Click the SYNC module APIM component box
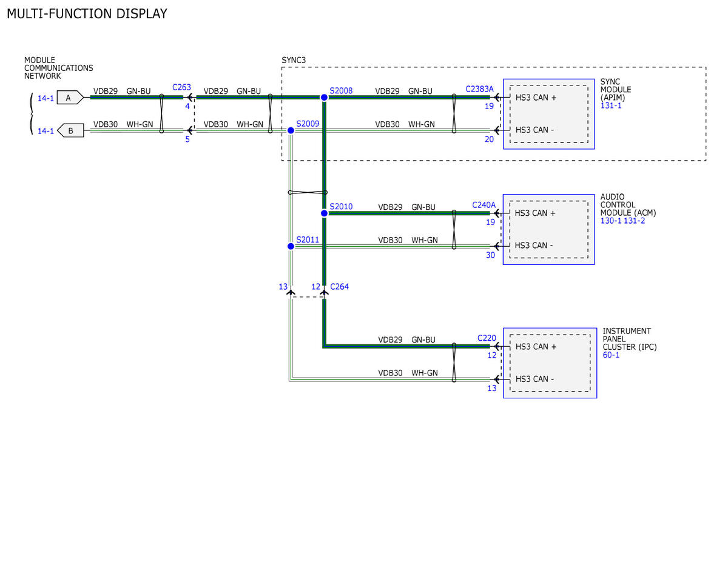The width and height of the screenshot is (728, 562). (549, 114)
